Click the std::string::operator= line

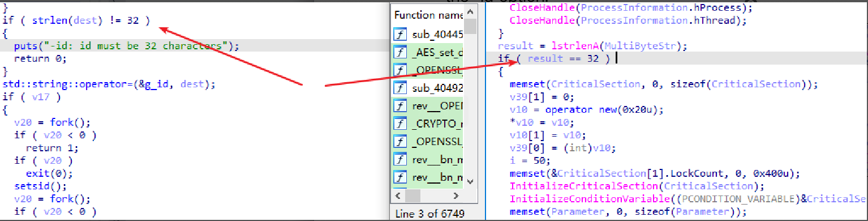[109, 84]
